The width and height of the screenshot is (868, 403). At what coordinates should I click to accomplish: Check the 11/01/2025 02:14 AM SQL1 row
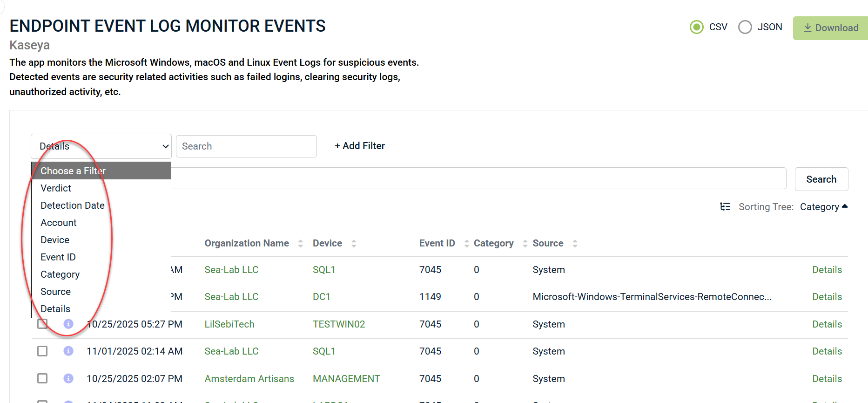click(x=42, y=351)
